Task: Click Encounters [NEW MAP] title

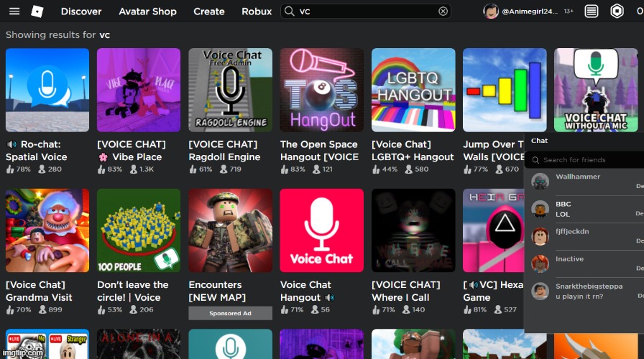Action: 217,291
